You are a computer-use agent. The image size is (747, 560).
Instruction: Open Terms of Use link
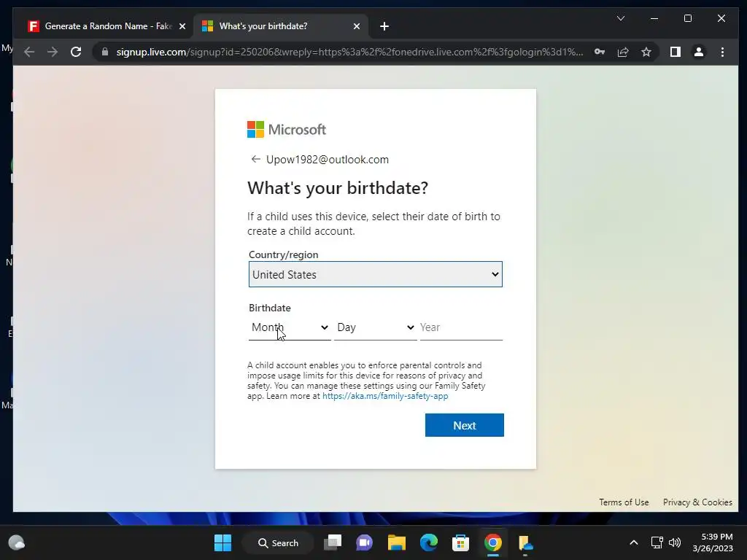tap(624, 502)
